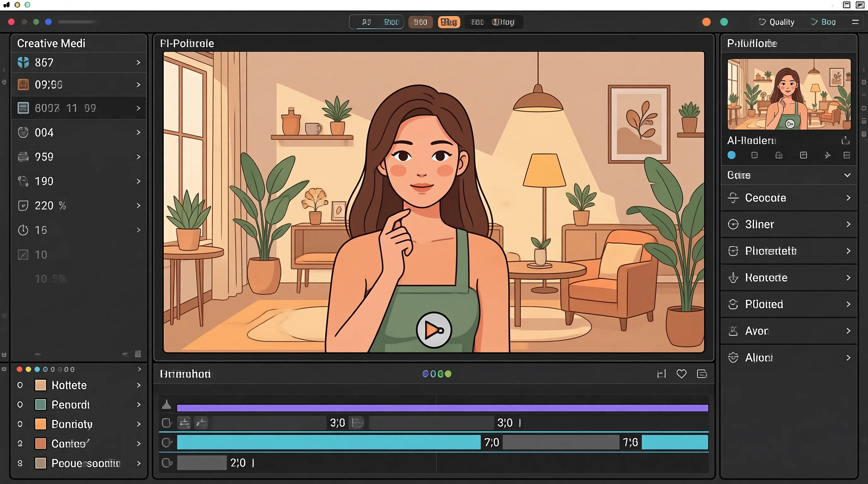The width and height of the screenshot is (868, 484).
Task: Click the small grid icon at media panel bottom
Action: click(138, 354)
